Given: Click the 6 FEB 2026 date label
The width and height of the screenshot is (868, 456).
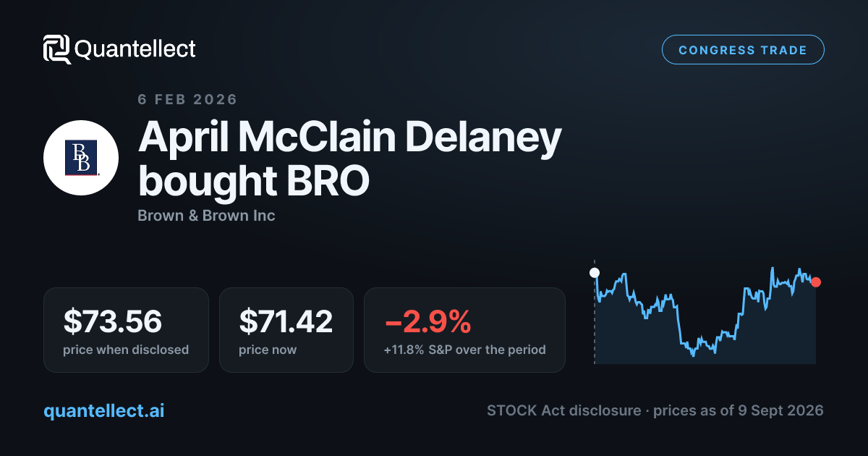Looking at the screenshot, I should (x=187, y=99).
